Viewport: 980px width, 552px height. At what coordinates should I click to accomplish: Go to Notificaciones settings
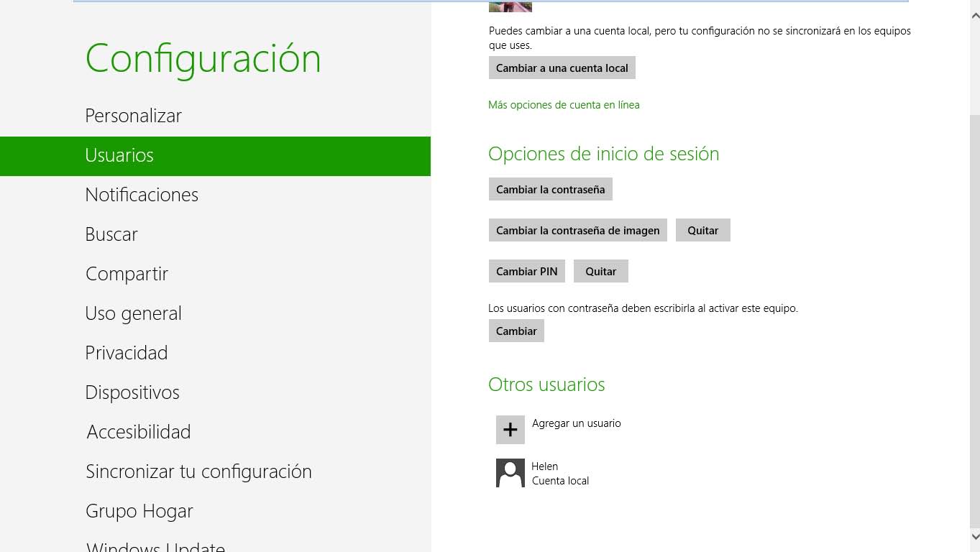[x=142, y=195]
